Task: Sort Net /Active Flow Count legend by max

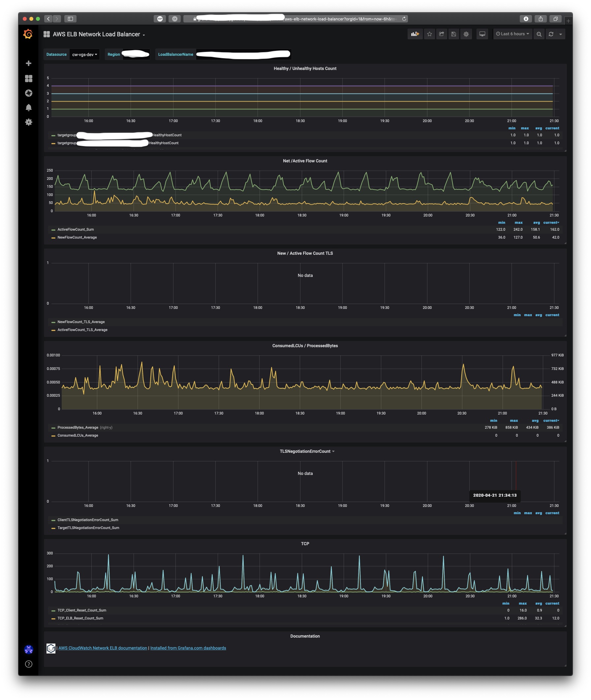Action: 518,223
